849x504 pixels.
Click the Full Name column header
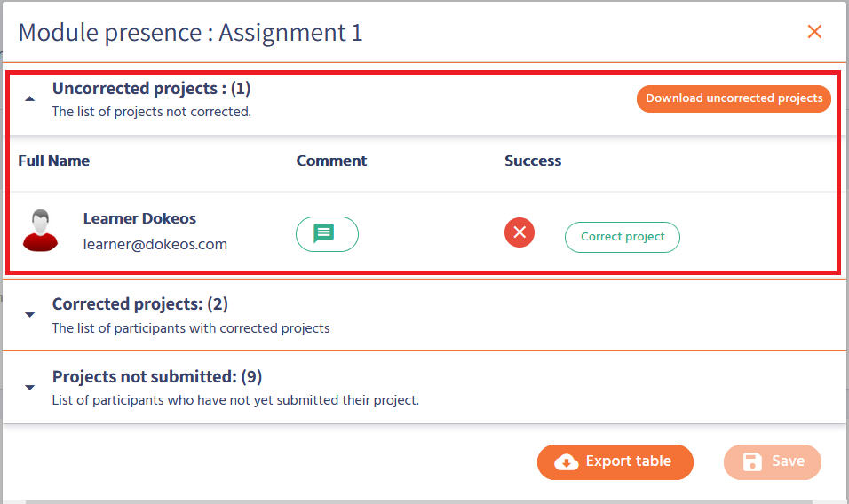pos(54,161)
